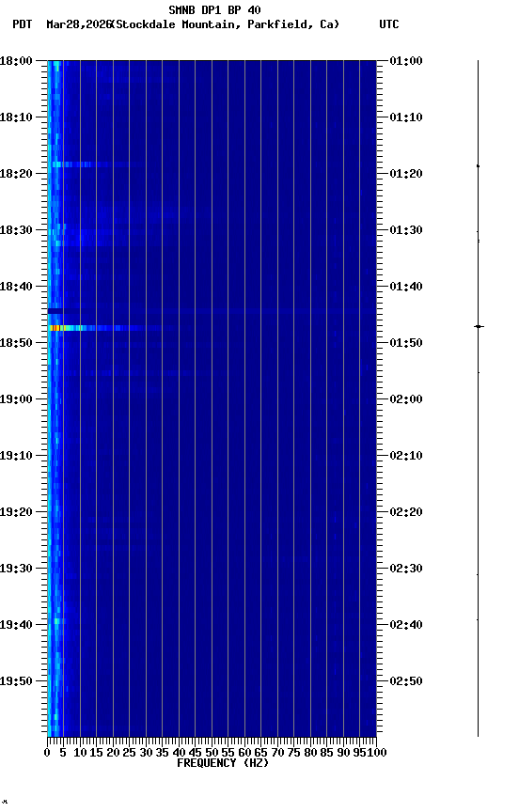This screenshot has width=519, height=812.
Task: Click the '18:20' PDT time label
Action: pyautogui.click(x=16, y=174)
